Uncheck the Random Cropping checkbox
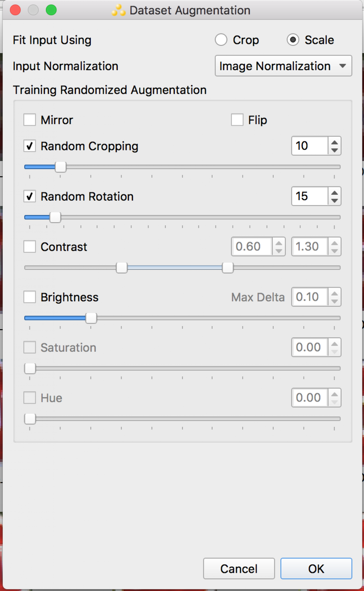This screenshot has height=591, width=364. 30,146
